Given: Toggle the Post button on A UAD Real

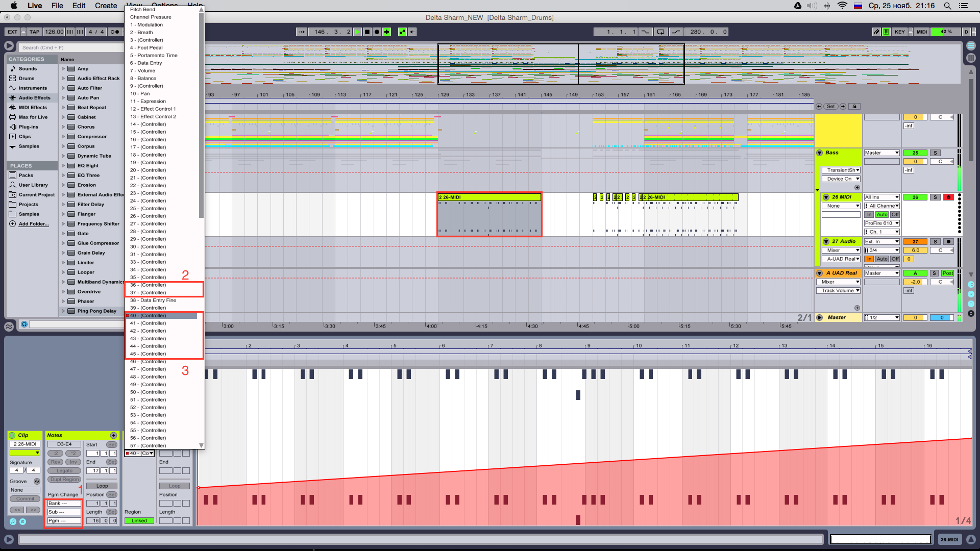Looking at the screenshot, I should (x=948, y=273).
